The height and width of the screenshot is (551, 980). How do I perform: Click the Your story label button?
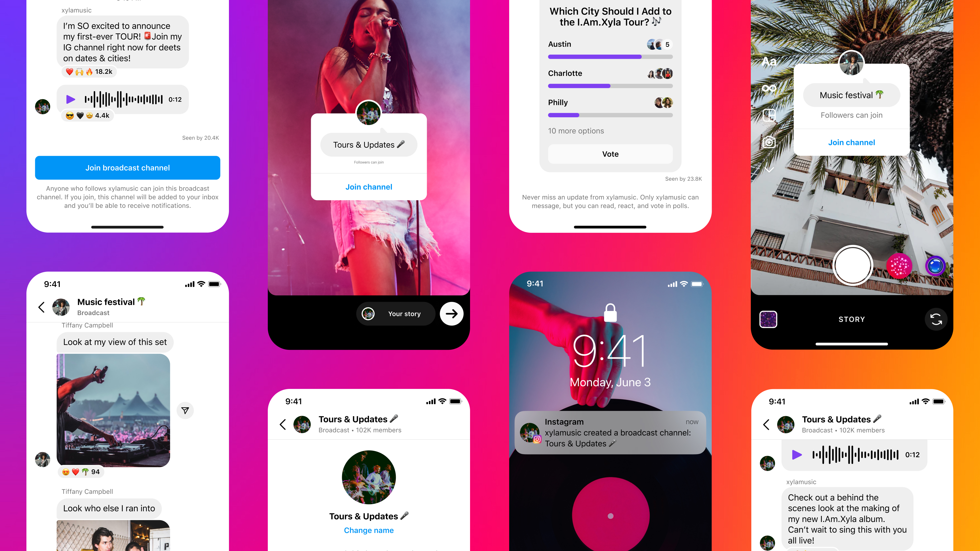(405, 314)
